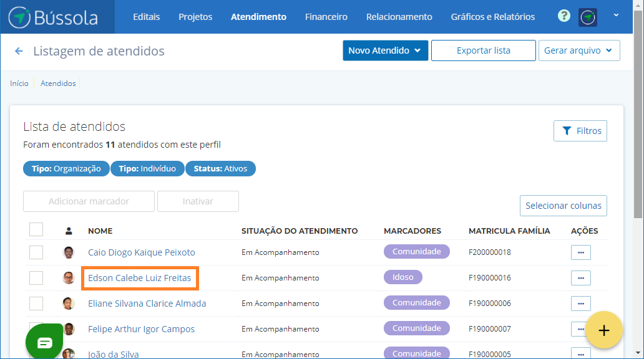Open the Financeiro menu
The image size is (644, 359).
click(326, 17)
